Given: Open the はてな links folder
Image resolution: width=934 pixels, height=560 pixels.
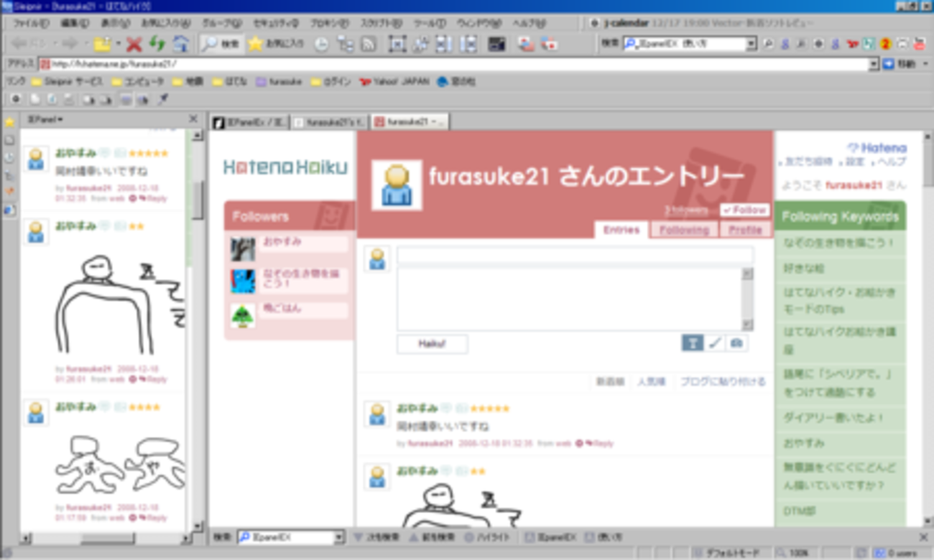Looking at the screenshot, I should [x=230, y=82].
